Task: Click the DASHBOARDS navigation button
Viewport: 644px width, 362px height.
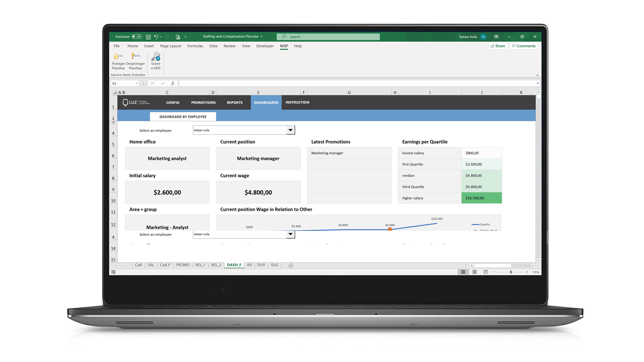Action: (266, 102)
